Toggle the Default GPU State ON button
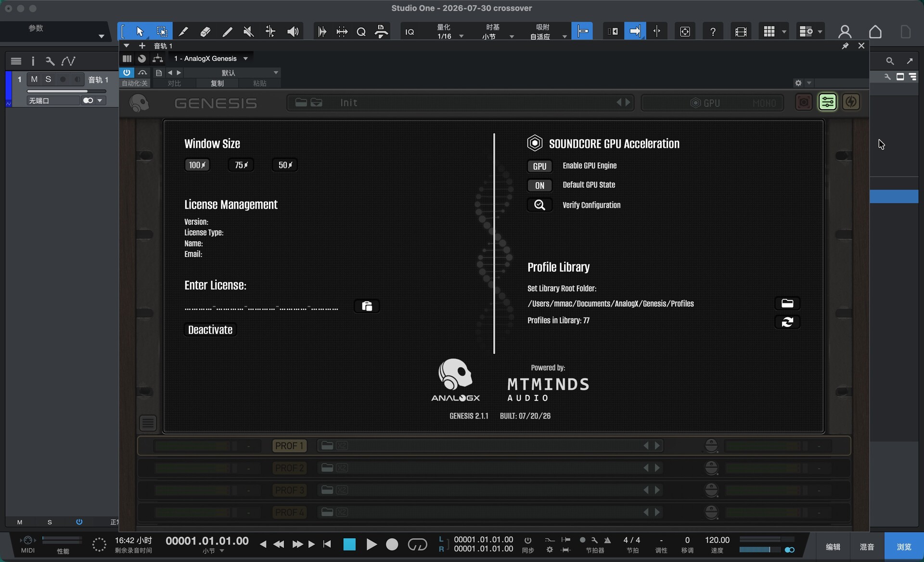The image size is (924, 562). click(539, 185)
